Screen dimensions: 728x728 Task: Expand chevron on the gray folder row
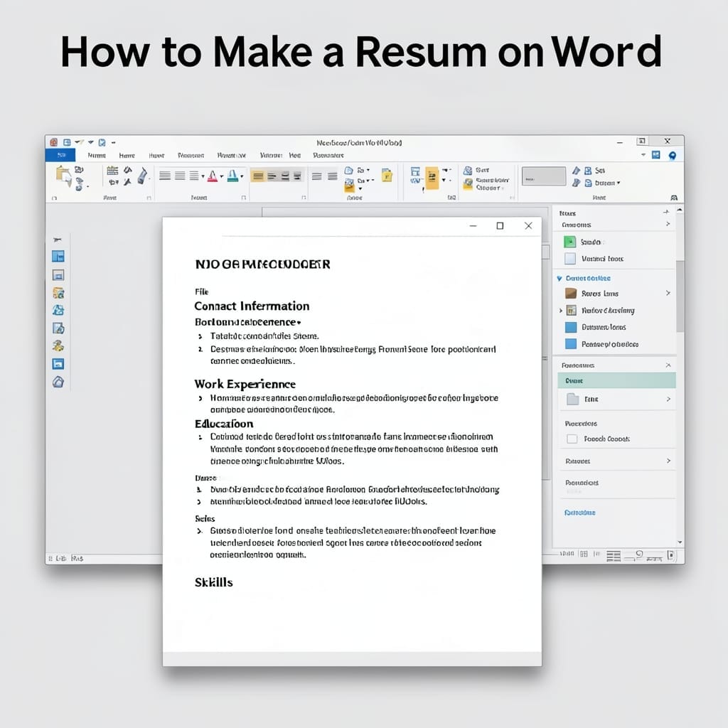pyautogui.click(x=668, y=400)
